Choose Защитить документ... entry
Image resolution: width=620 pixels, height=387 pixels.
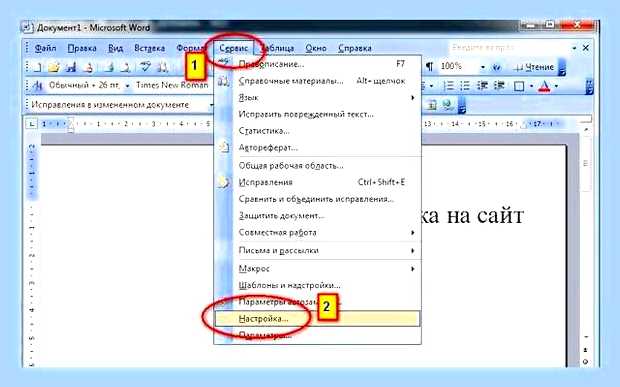[318, 216]
